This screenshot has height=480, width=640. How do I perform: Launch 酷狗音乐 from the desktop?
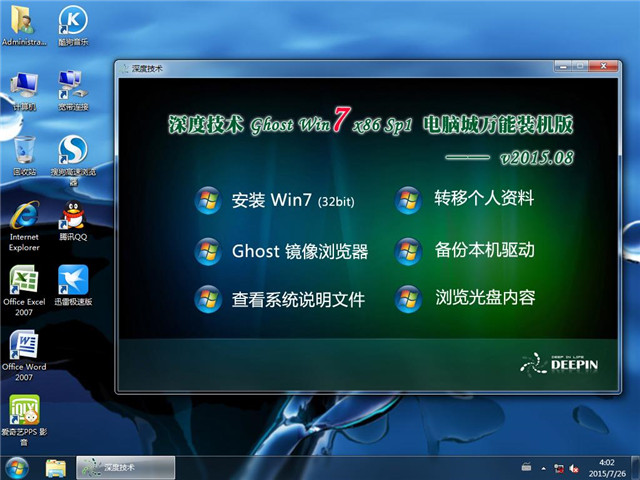pyautogui.click(x=73, y=25)
